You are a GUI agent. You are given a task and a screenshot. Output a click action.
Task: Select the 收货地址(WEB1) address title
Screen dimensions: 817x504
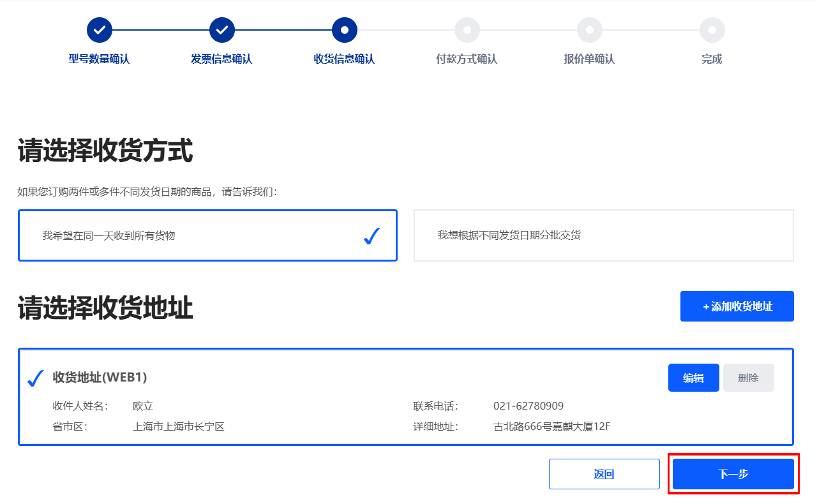click(x=100, y=378)
